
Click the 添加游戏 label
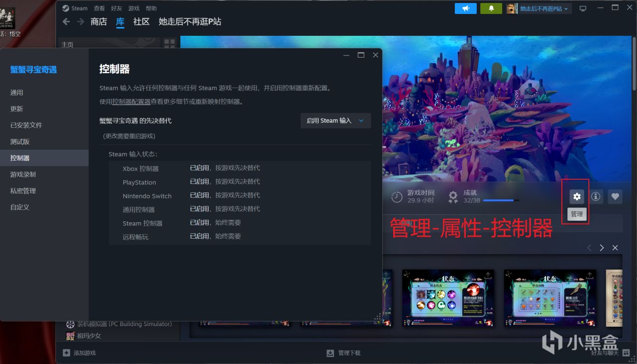coord(85,353)
